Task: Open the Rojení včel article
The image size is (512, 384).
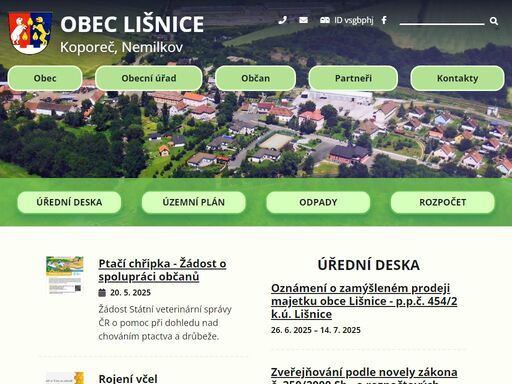Action: pos(128,378)
